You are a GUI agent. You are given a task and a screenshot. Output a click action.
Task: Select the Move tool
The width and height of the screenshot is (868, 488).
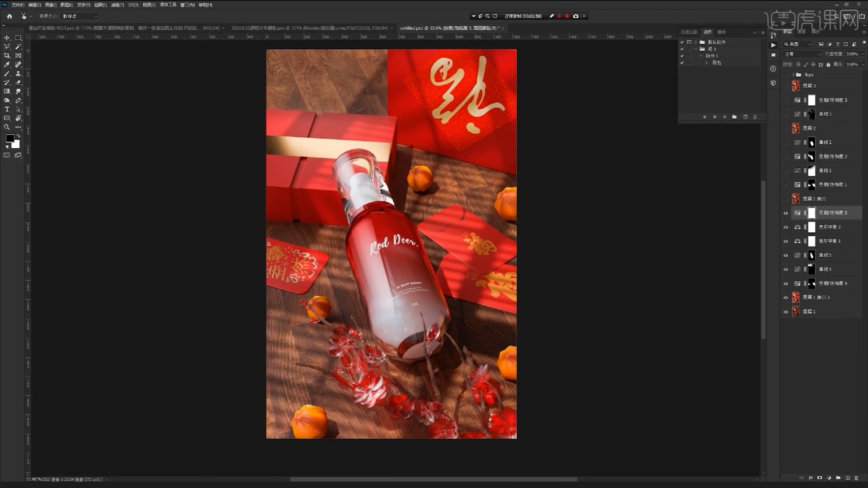point(7,38)
